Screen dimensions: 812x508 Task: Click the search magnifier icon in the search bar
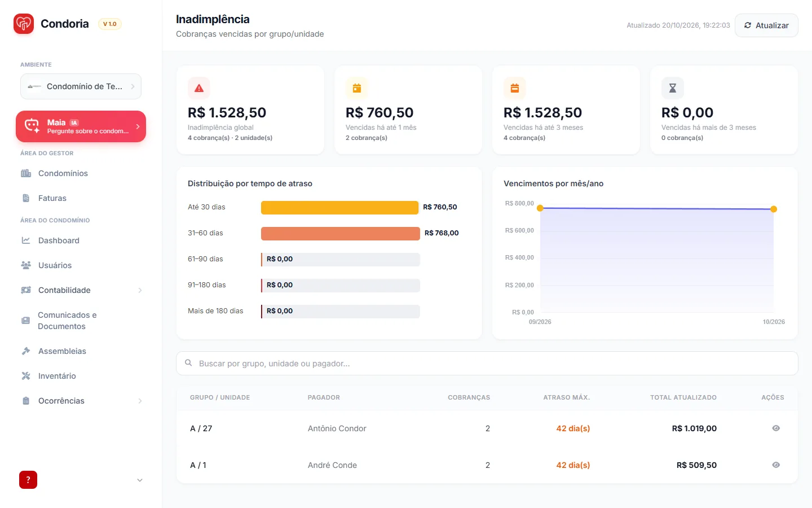click(189, 363)
